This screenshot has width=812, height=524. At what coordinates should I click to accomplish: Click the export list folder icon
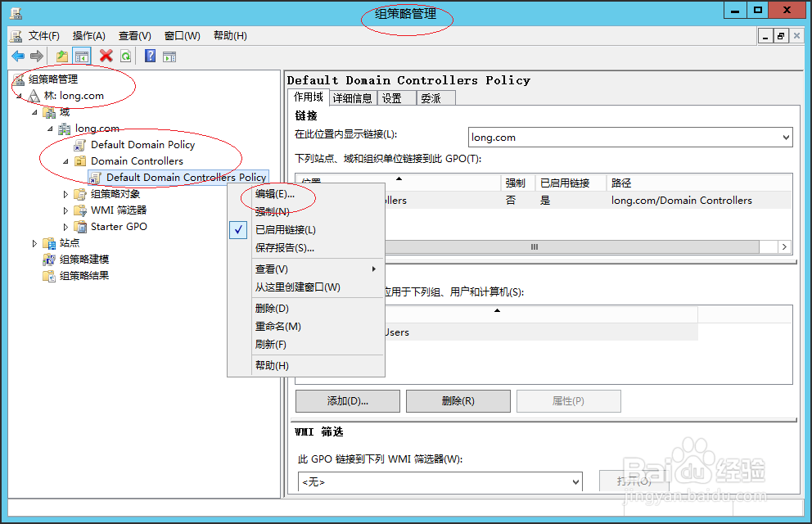pos(61,56)
